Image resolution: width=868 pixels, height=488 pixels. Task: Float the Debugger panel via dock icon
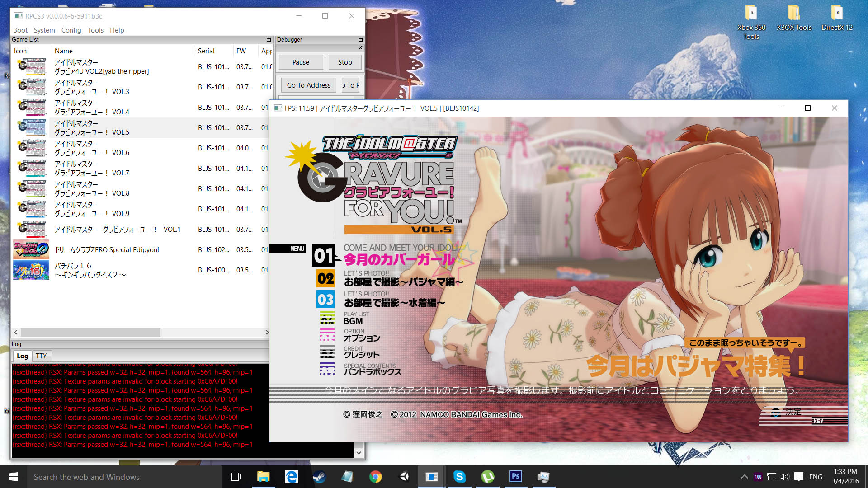pos(360,39)
